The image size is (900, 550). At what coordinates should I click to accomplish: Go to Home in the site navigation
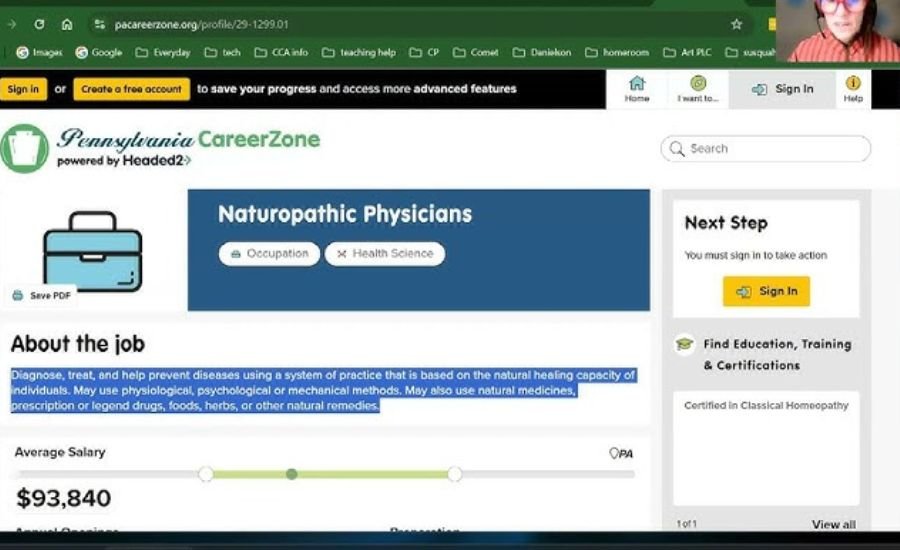pyautogui.click(x=637, y=89)
